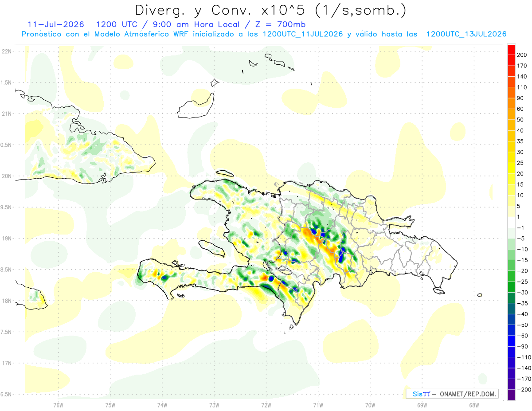Click the '-90' colorbar label
This screenshot has height=411, width=532.
point(522,347)
